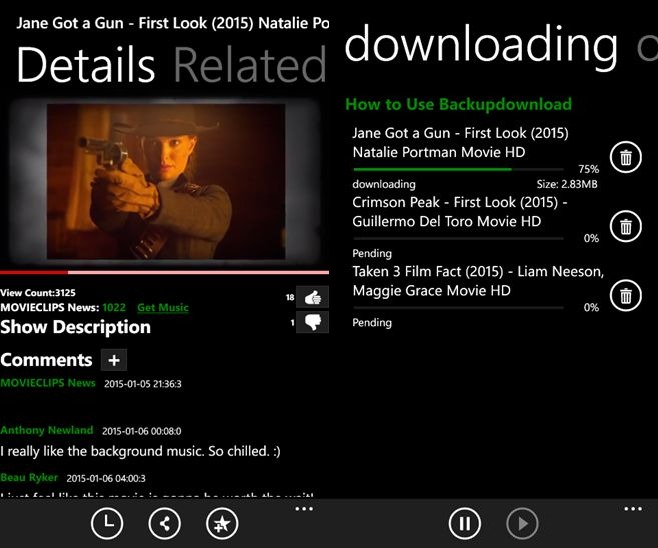
Task: Open history via the clock icon
Action: coord(106,523)
